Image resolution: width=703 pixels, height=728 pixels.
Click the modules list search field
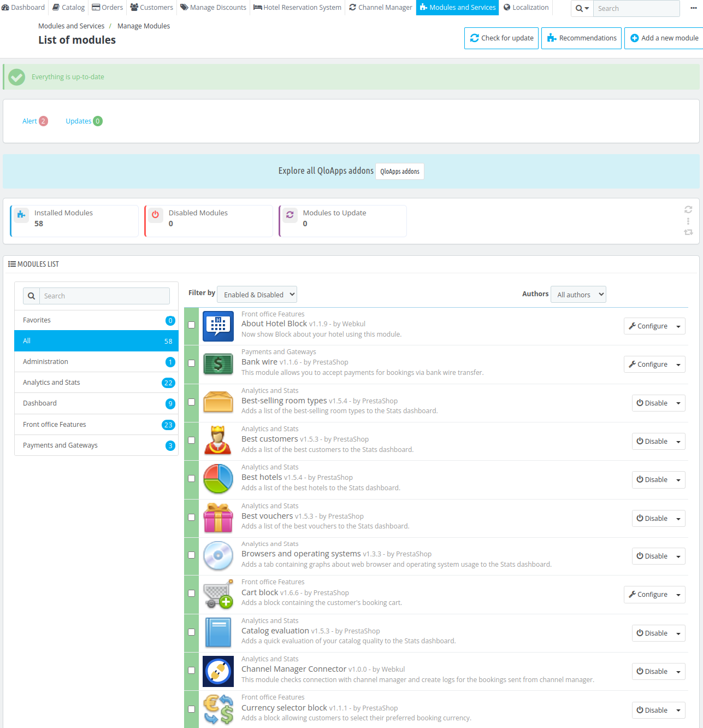click(104, 296)
